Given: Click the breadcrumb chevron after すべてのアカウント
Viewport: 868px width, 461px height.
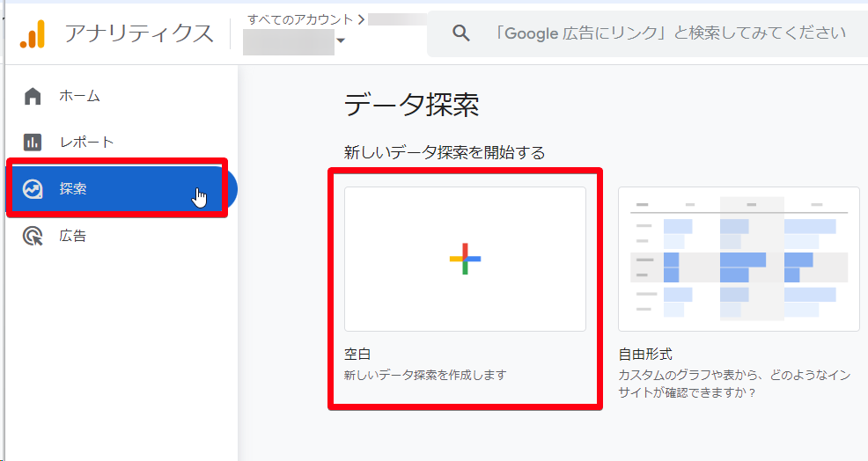Looking at the screenshot, I should [x=361, y=20].
